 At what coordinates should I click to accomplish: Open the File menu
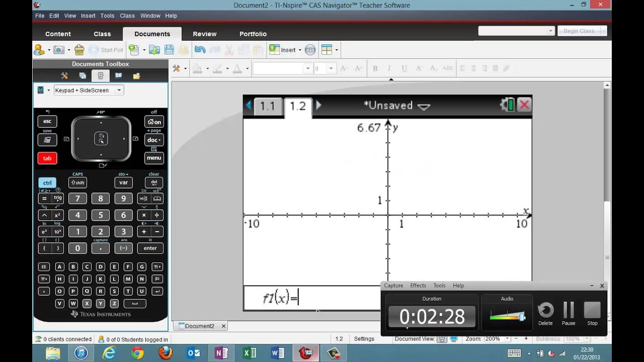[x=40, y=16]
